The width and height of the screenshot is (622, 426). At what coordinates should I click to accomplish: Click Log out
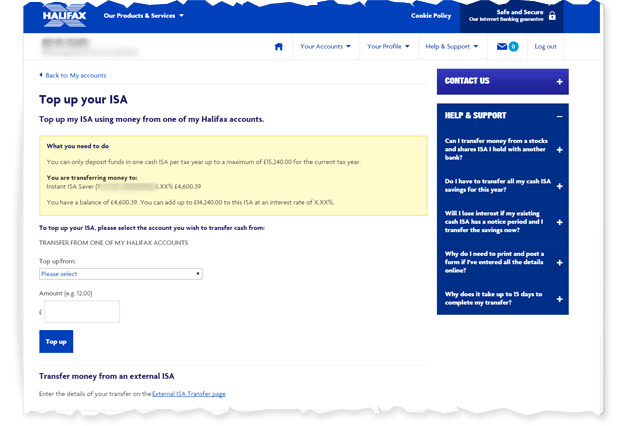pyautogui.click(x=545, y=46)
